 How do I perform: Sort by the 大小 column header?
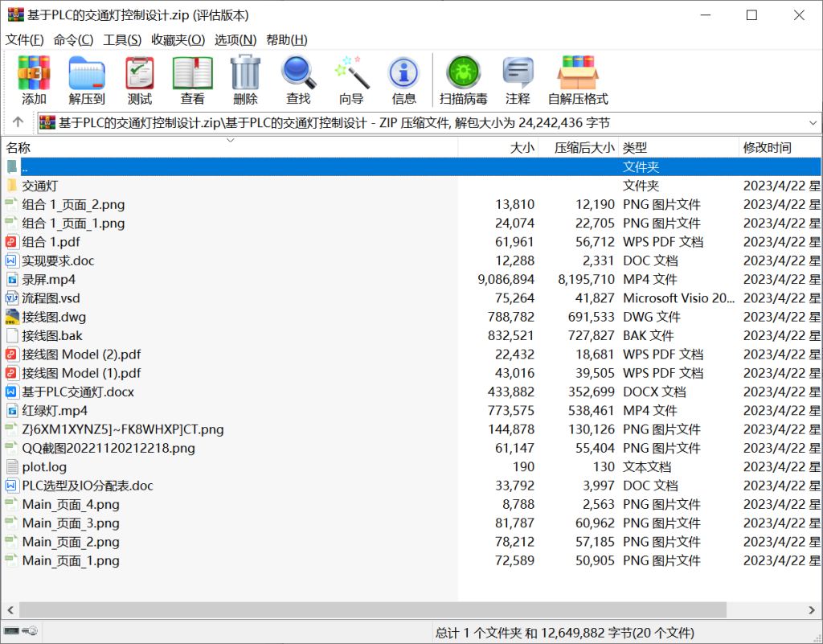522,148
